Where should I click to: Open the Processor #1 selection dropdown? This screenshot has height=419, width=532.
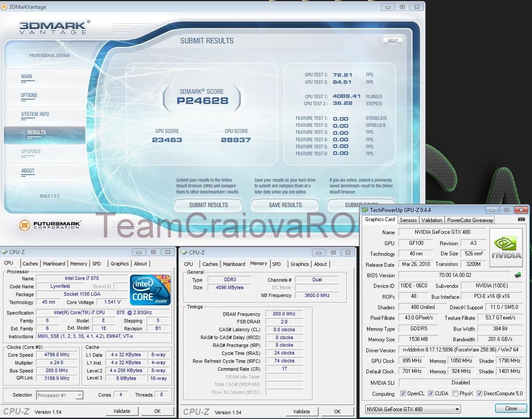pos(60,395)
